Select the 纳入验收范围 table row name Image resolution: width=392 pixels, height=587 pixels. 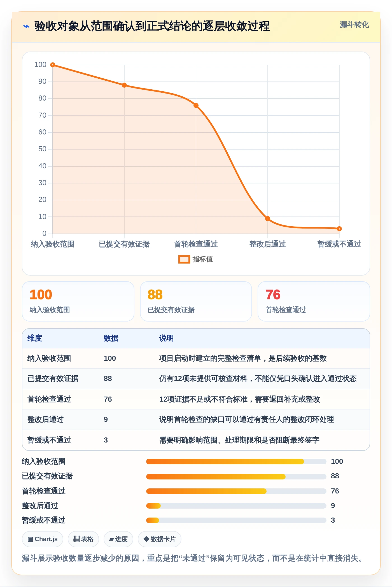click(x=49, y=358)
